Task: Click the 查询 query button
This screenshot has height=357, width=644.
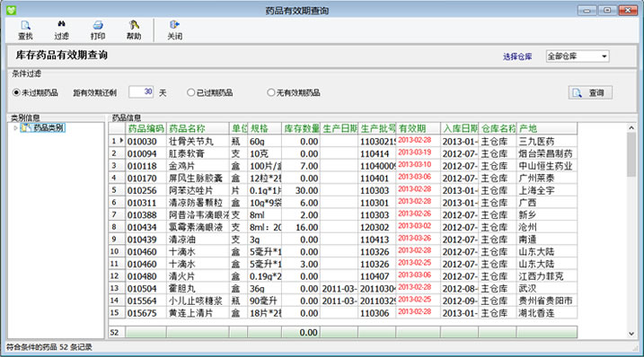Action: tap(590, 92)
